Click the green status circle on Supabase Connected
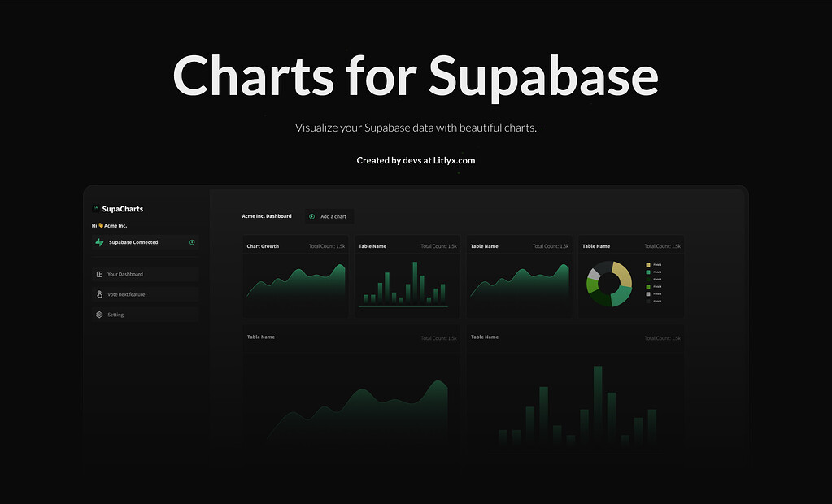This screenshot has height=504, width=832. pos(191,243)
